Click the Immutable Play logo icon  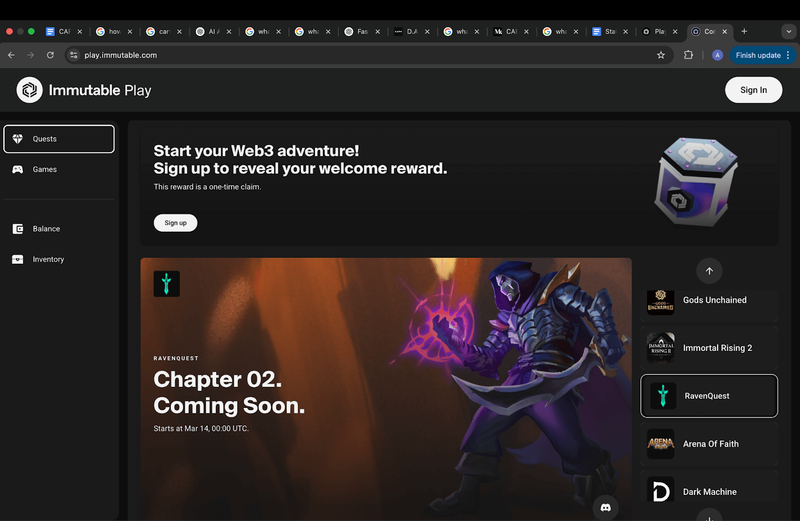[x=30, y=90]
